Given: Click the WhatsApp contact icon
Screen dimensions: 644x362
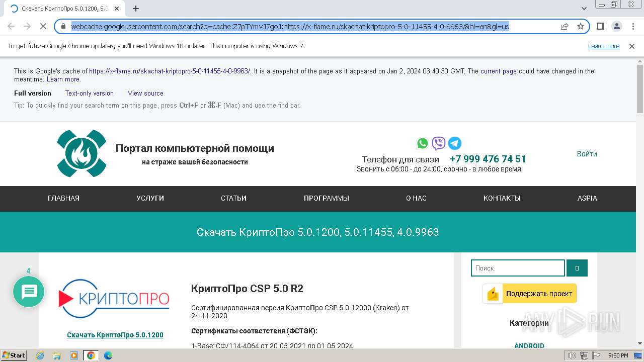Looking at the screenshot, I should [x=423, y=143].
